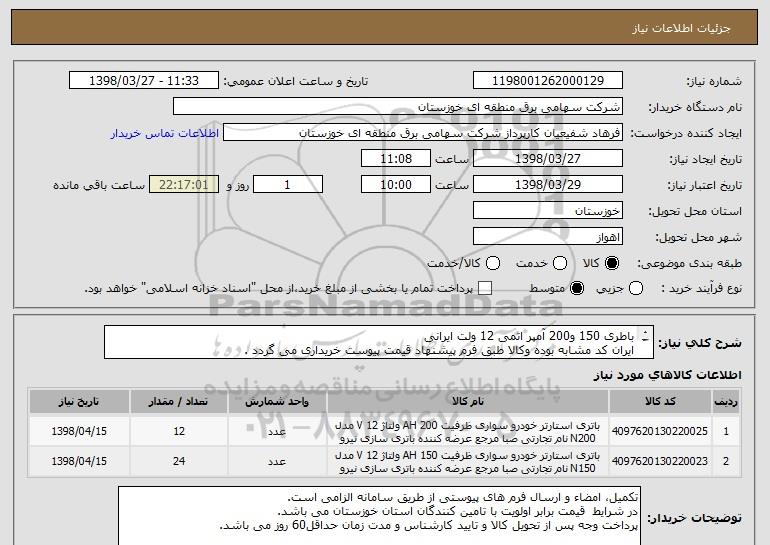Select the خدمت radio button
770x545 pixels.
click(560, 263)
